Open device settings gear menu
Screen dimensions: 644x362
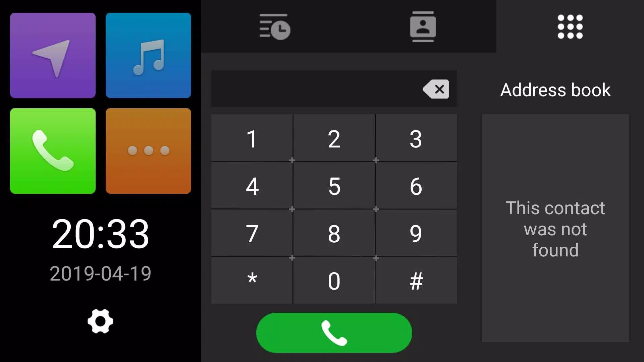100,322
